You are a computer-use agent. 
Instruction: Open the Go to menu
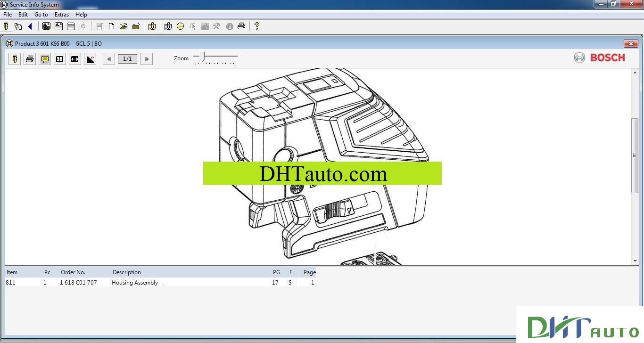click(x=41, y=15)
